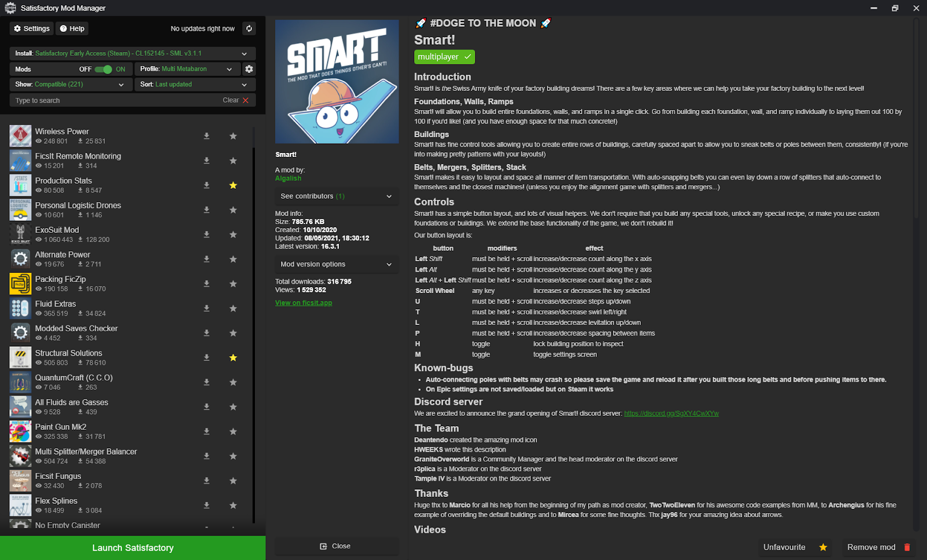The height and width of the screenshot is (560, 927).
Task: Open the Help menu
Action: [72, 28]
